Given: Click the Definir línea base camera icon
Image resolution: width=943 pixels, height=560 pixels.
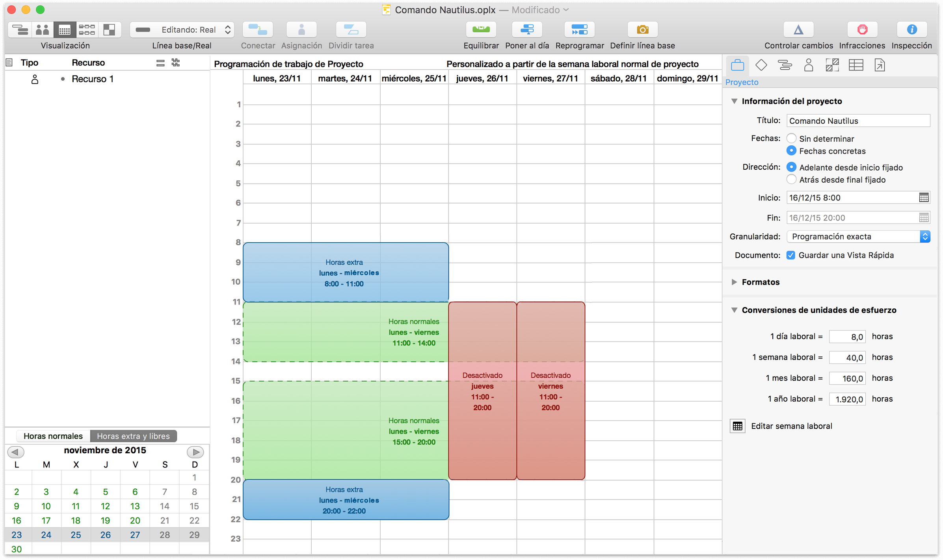Looking at the screenshot, I should click(642, 30).
